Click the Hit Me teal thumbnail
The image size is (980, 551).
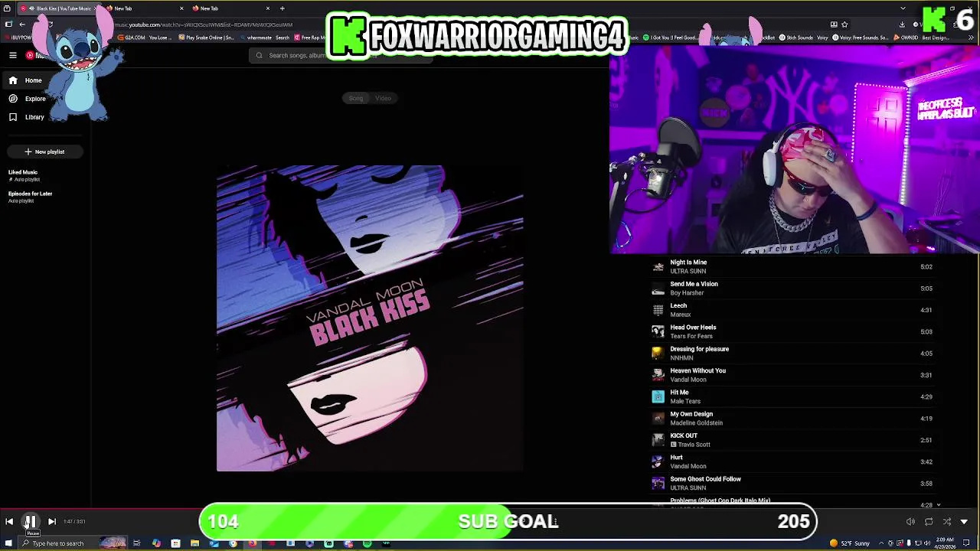coord(658,396)
